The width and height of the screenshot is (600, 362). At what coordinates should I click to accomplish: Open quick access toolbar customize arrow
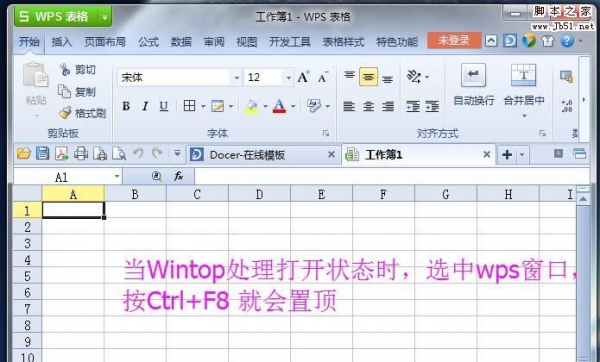[x=177, y=154]
